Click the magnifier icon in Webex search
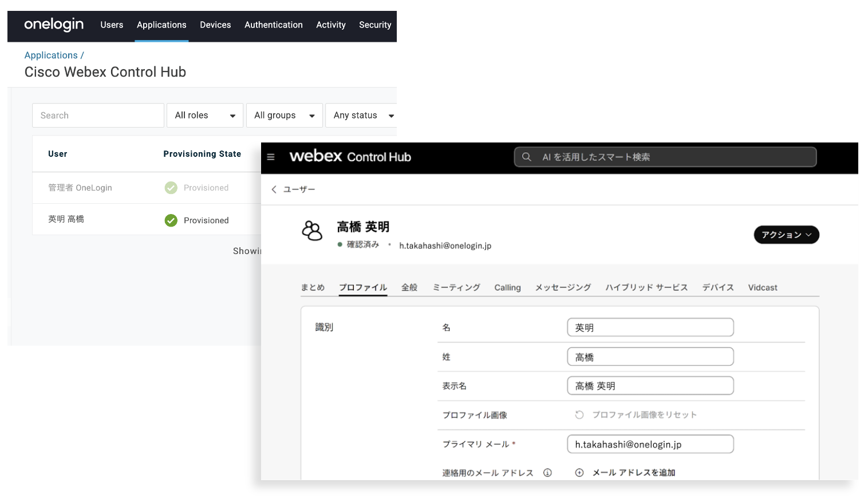The image size is (868, 499). pos(527,157)
